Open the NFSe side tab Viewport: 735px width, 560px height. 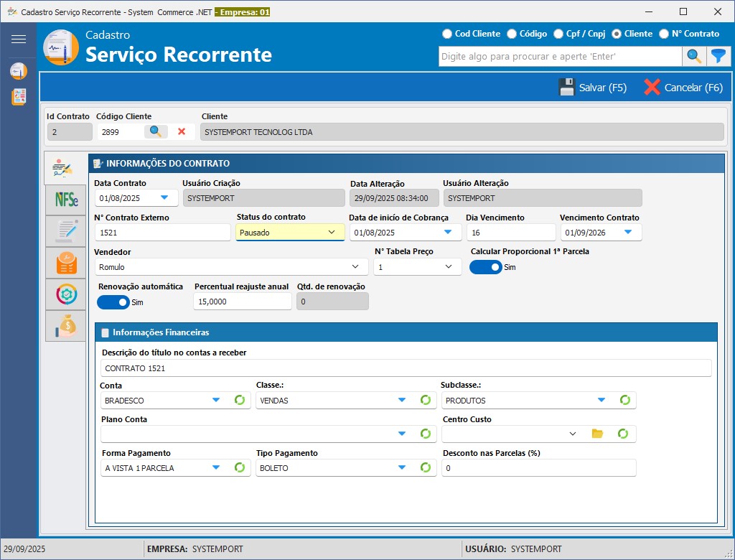click(x=66, y=200)
